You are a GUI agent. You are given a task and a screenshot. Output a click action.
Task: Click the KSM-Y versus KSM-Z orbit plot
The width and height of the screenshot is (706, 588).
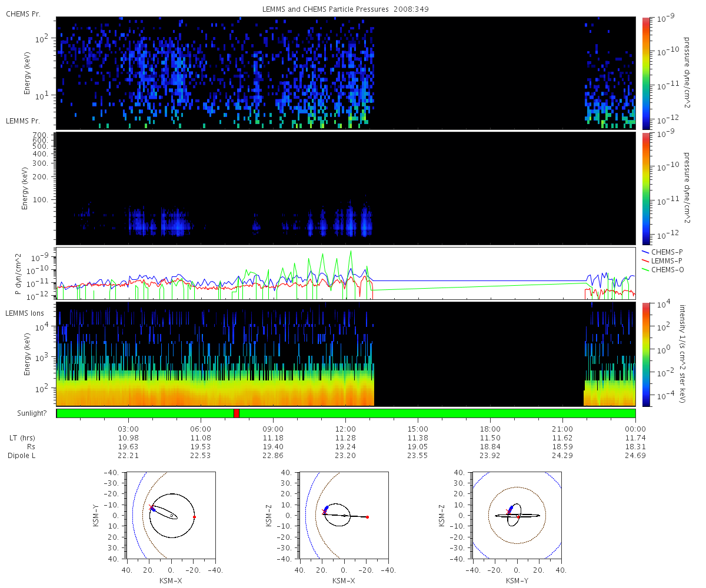(517, 516)
